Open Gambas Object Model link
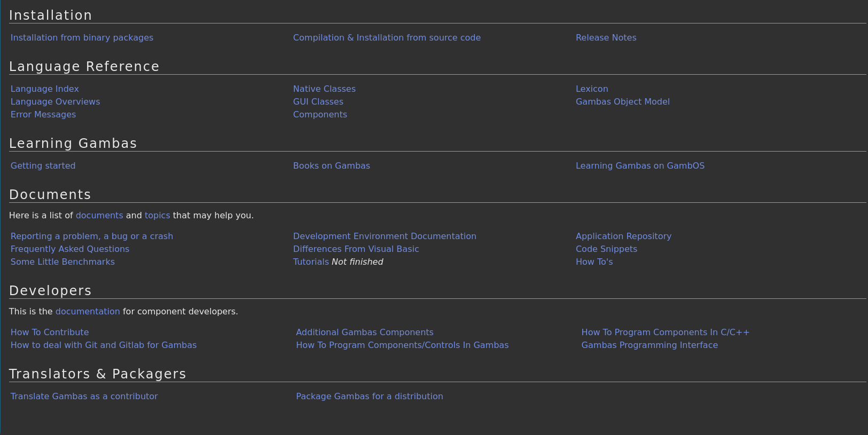 coord(623,102)
